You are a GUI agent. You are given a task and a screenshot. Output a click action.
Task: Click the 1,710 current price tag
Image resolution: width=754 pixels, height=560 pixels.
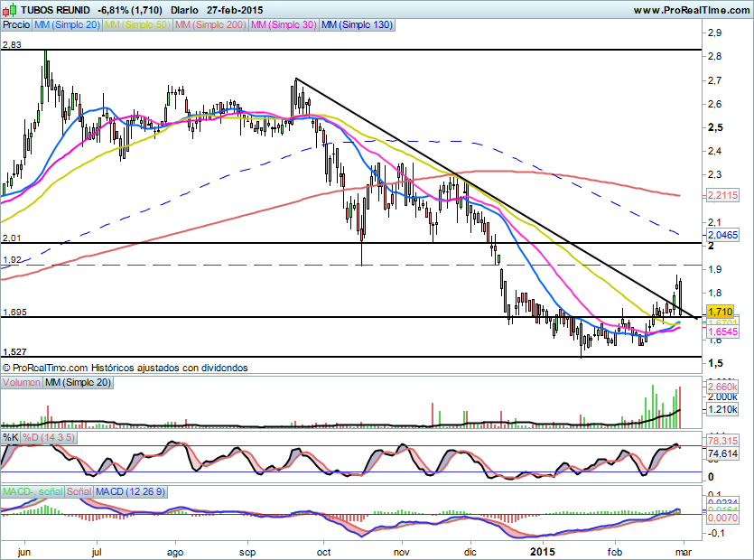coord(720,312)
